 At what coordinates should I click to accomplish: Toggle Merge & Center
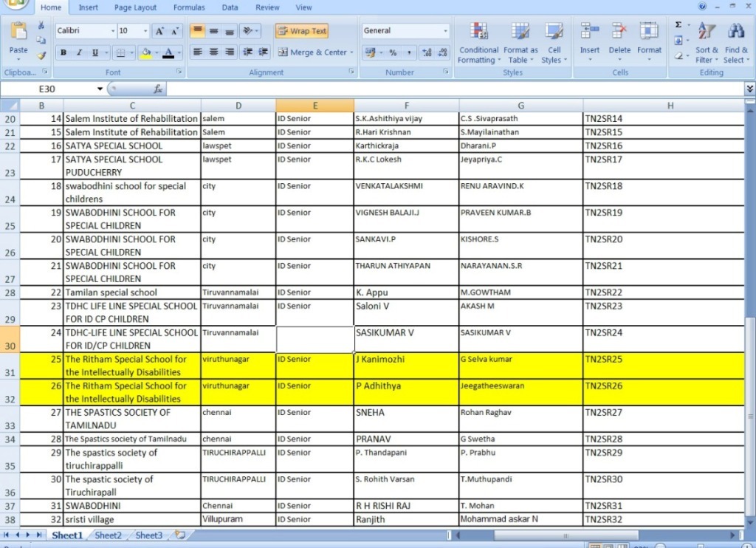coord(312,52)
